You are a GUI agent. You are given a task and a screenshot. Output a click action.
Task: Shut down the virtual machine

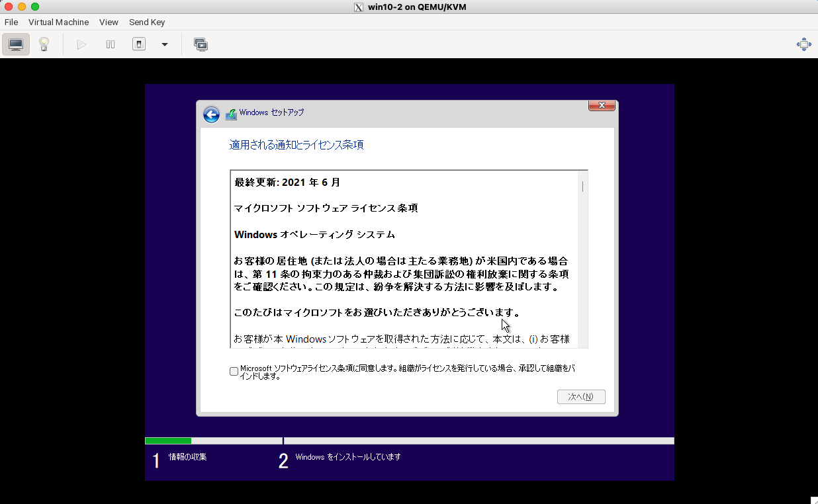pos(139,44)
